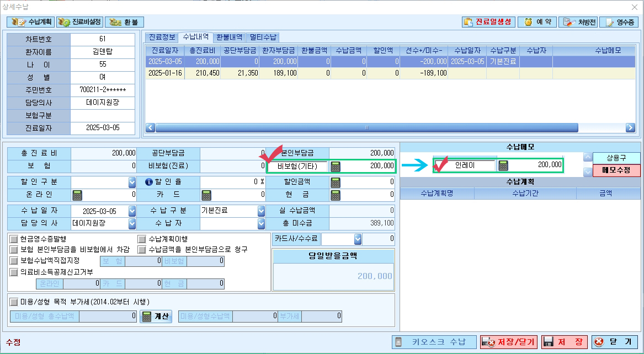The width and height of the screenshot is (644, 354).
Task: Open the 수납구분 기본진료 dropdown
Action: click(x=261, y=211)
